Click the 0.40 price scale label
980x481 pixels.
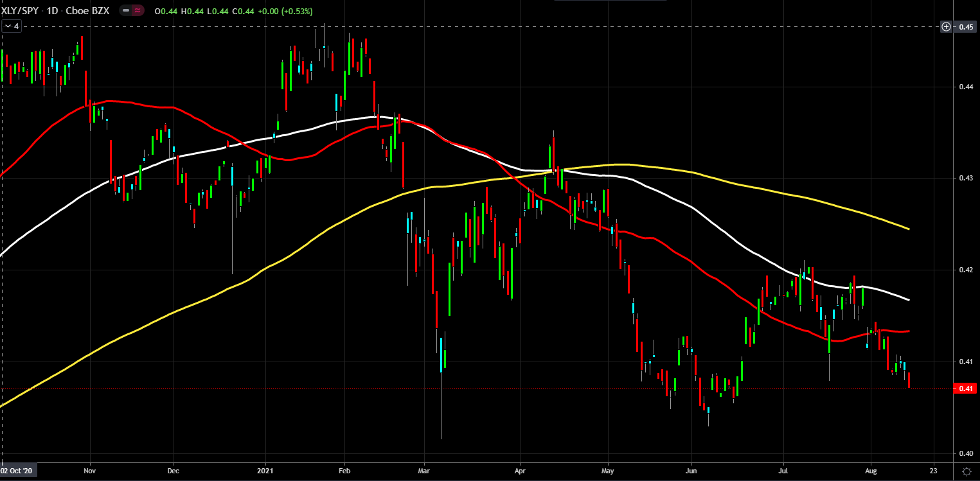(x=965, y=453)
